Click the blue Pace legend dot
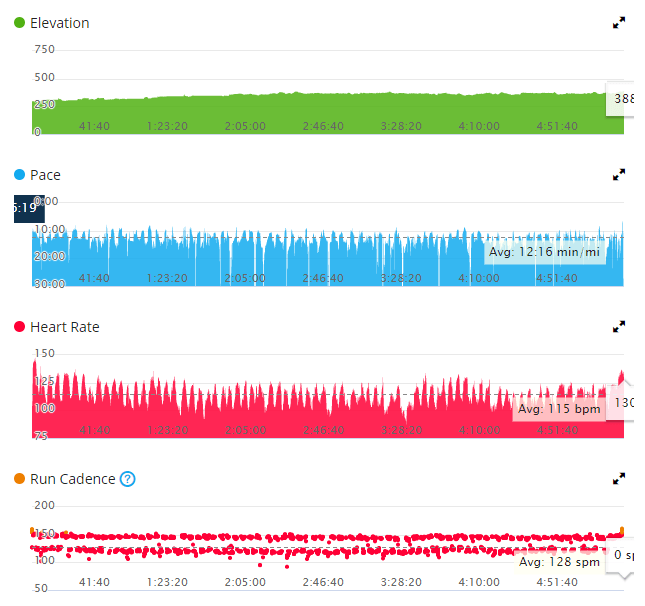 click(19, 175)
